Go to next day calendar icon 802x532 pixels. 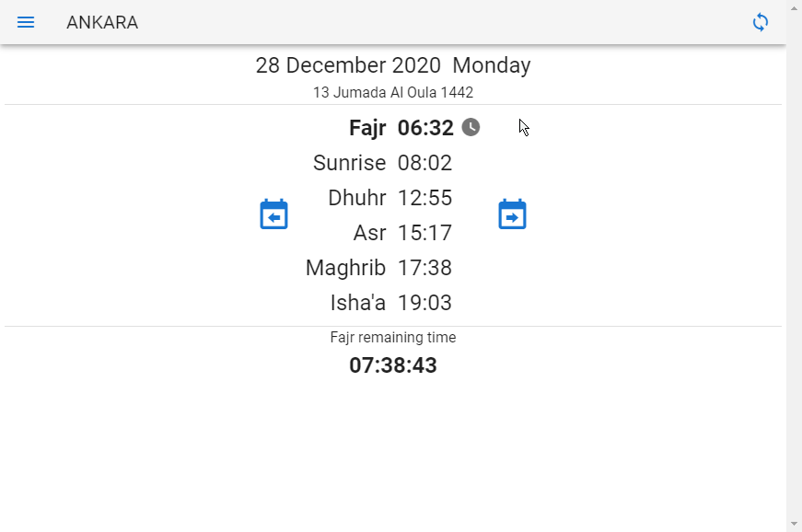coord(512,214)
